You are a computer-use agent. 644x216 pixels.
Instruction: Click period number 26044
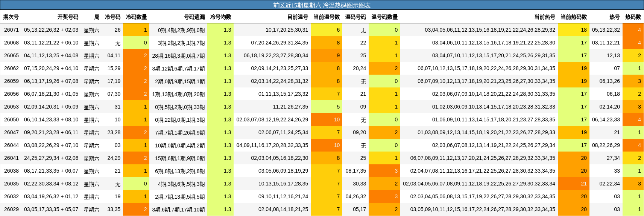tap(12, 145)
